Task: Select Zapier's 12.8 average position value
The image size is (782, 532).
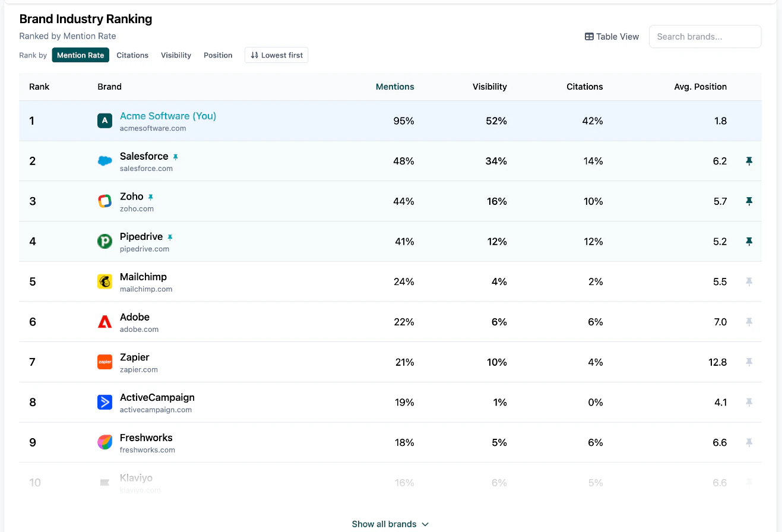Action: 717,362
